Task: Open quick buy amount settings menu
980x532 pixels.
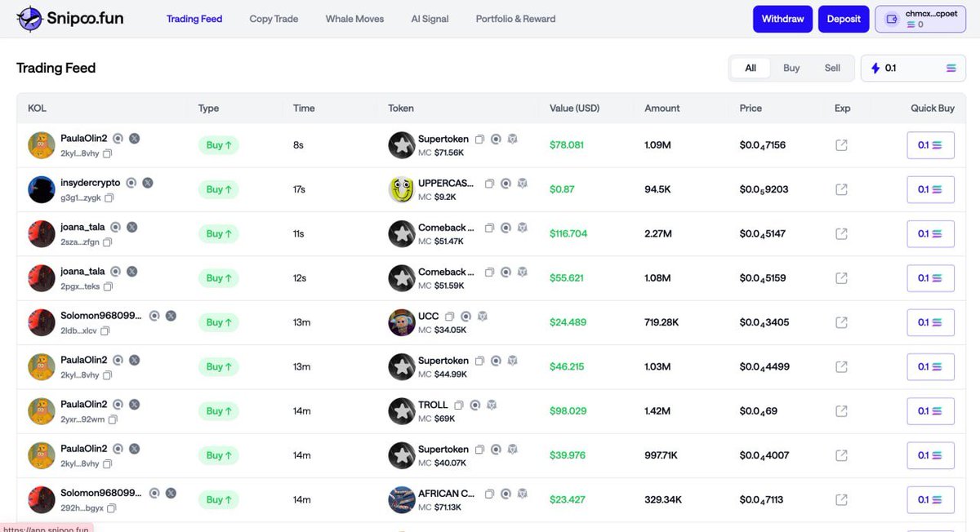Action: pyautogui.click(x=951, y=69)
